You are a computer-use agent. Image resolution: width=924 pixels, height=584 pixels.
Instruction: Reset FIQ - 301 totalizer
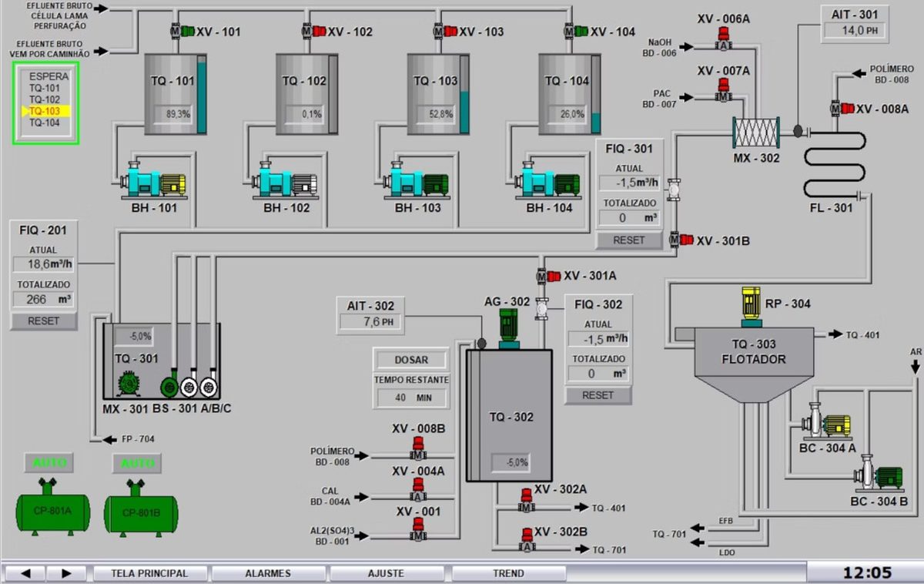tap(629, 240)
